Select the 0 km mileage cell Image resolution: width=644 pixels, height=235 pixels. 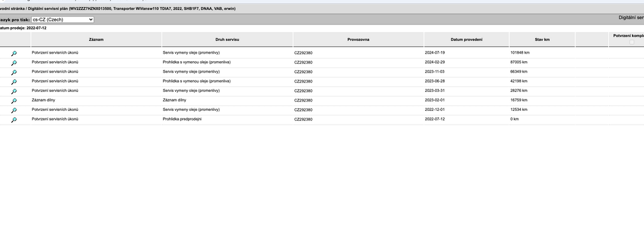(514, 119)
